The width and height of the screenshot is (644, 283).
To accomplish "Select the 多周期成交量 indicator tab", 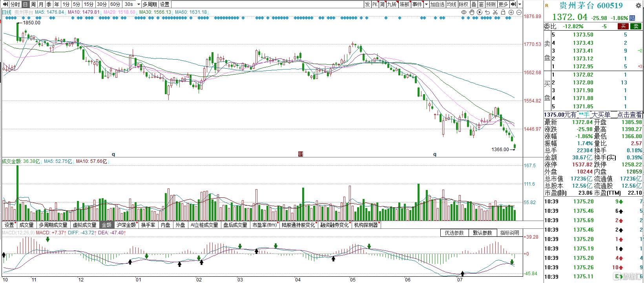I will point(53,225).
